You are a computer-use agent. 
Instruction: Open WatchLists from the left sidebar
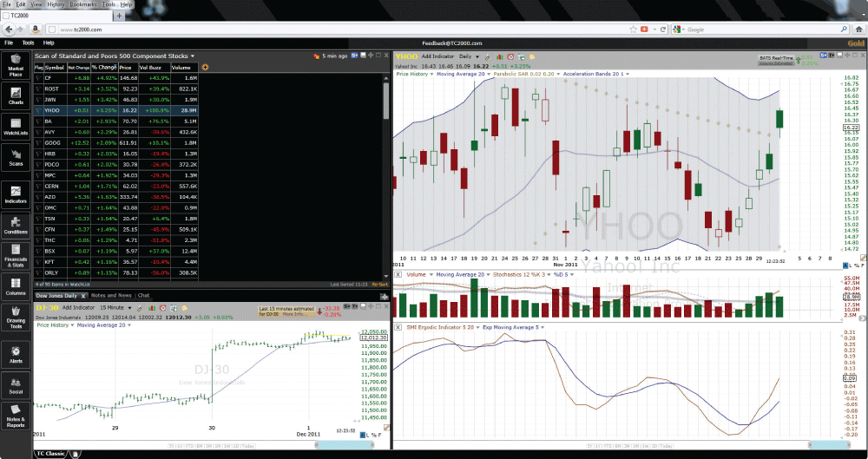tap(16, 127)
